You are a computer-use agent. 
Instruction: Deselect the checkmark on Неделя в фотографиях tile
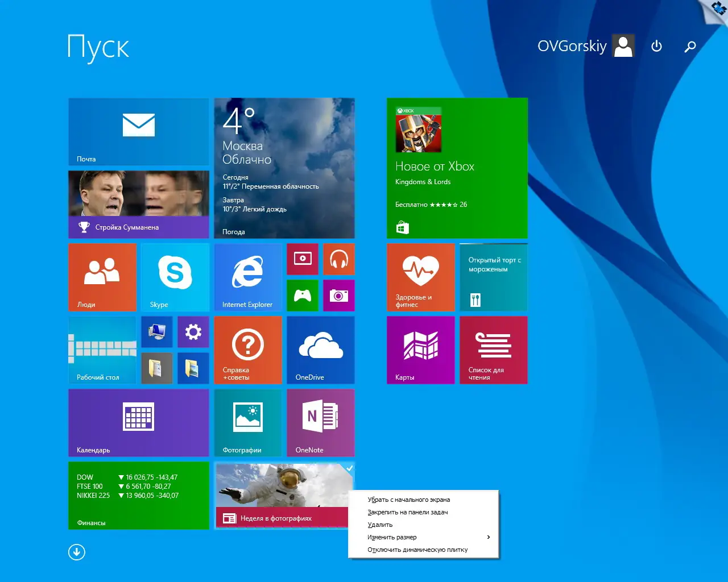pyautogui.click(x=349, y=467)
